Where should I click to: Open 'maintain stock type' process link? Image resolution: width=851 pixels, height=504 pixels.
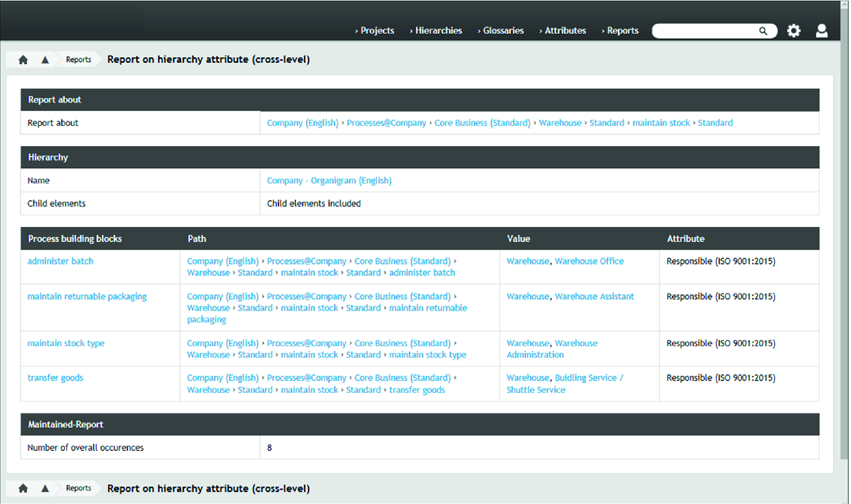[66, 343]
